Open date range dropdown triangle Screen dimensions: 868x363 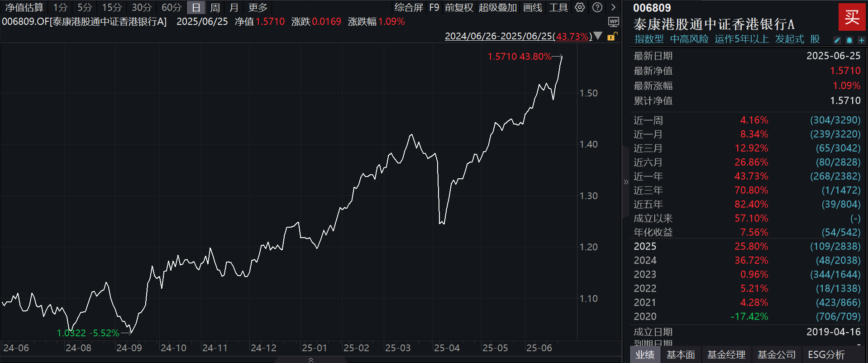click(598, 36)
